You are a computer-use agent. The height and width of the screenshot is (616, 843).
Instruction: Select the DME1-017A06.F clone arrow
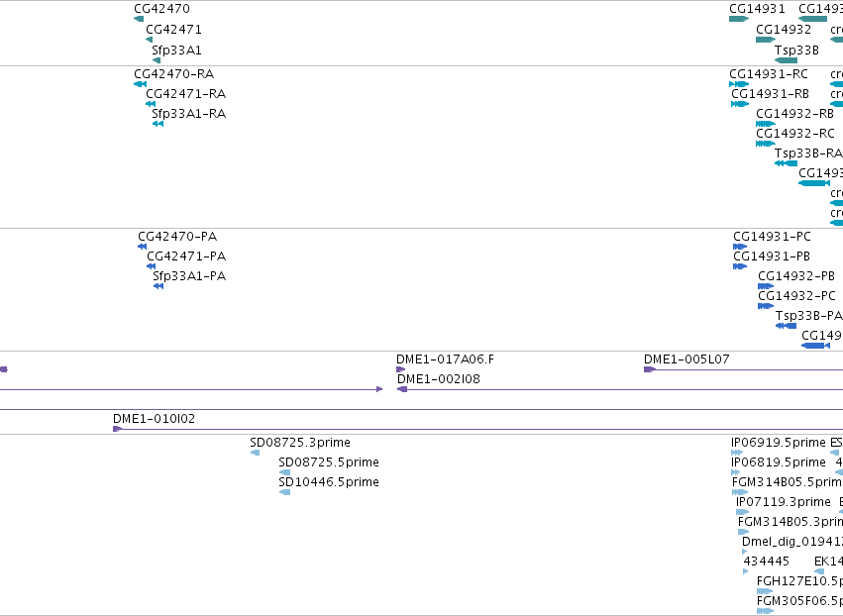coord(400,369)
